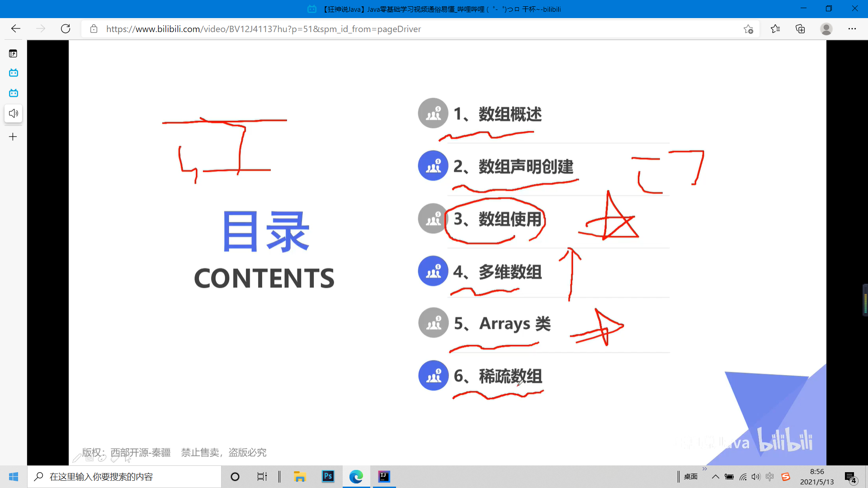Screen dimensions: 868x488
Task: Open Photoshop from the taskbar
Action: (328, 477)
